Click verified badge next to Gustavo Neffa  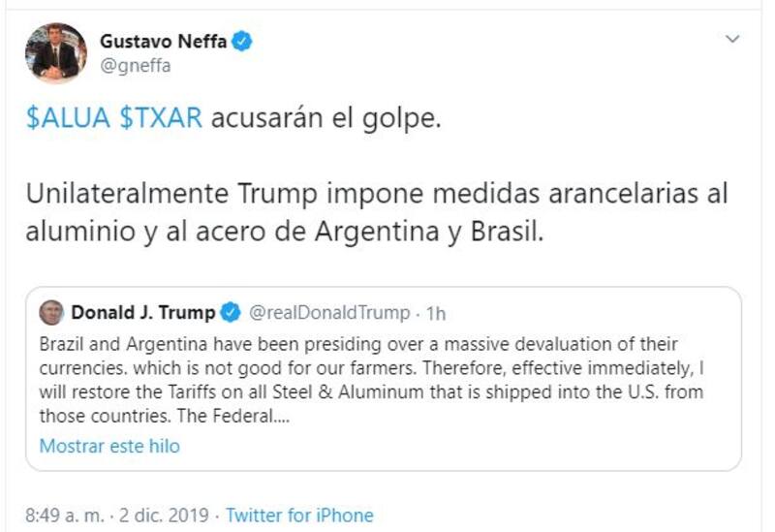pos(244,41)
